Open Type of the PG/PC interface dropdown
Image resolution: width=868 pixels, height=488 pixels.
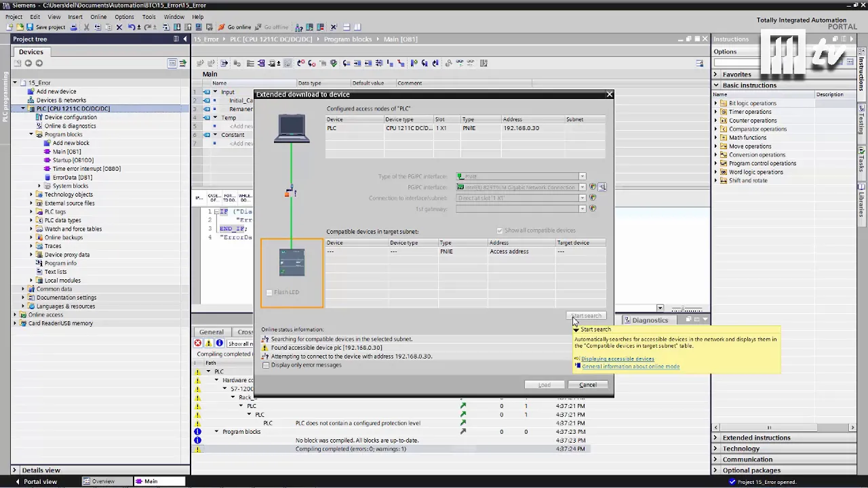point(582,176)
